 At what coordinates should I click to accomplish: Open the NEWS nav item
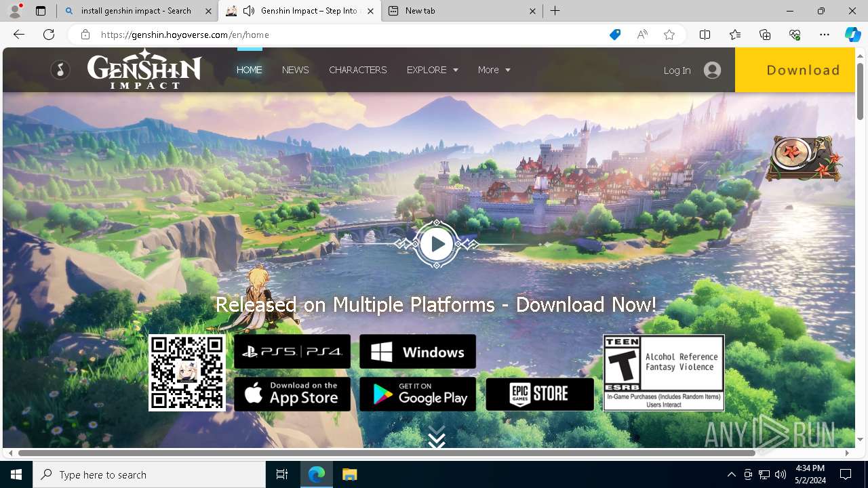(x=296, y=70)
